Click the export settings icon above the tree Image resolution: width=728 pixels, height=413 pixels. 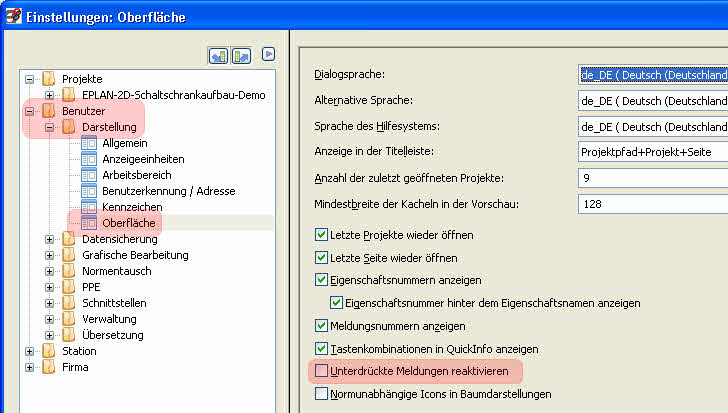coord(241,56)
